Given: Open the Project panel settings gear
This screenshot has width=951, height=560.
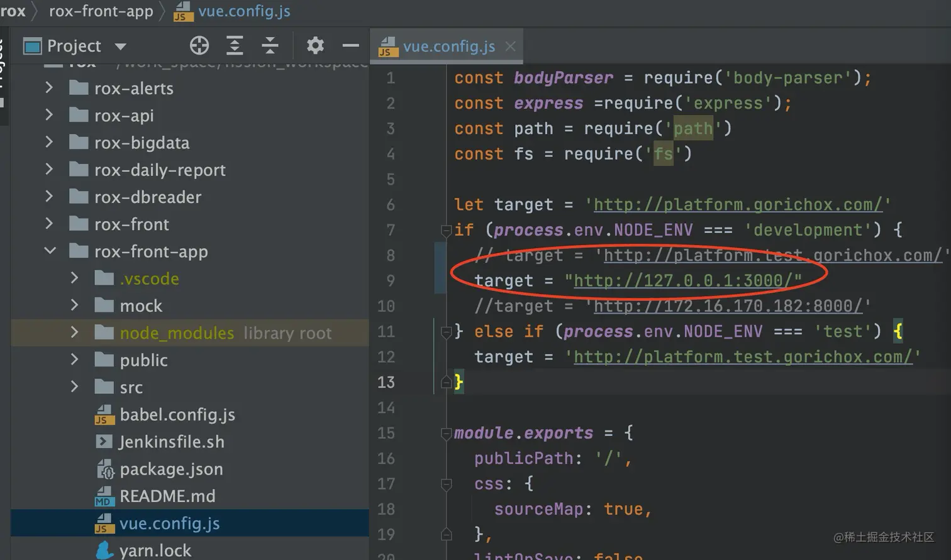Looking at the screenshot, I should [315, 45].
